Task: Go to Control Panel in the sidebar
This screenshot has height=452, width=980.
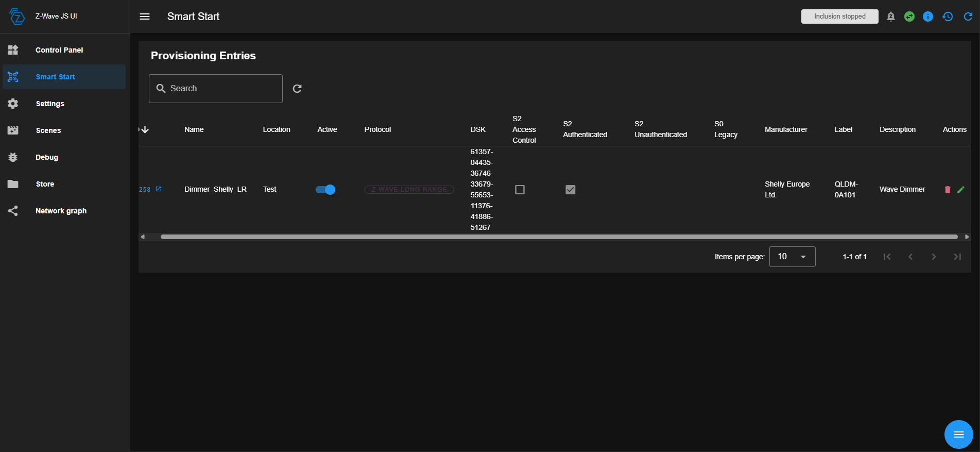Action: [59, 50]
